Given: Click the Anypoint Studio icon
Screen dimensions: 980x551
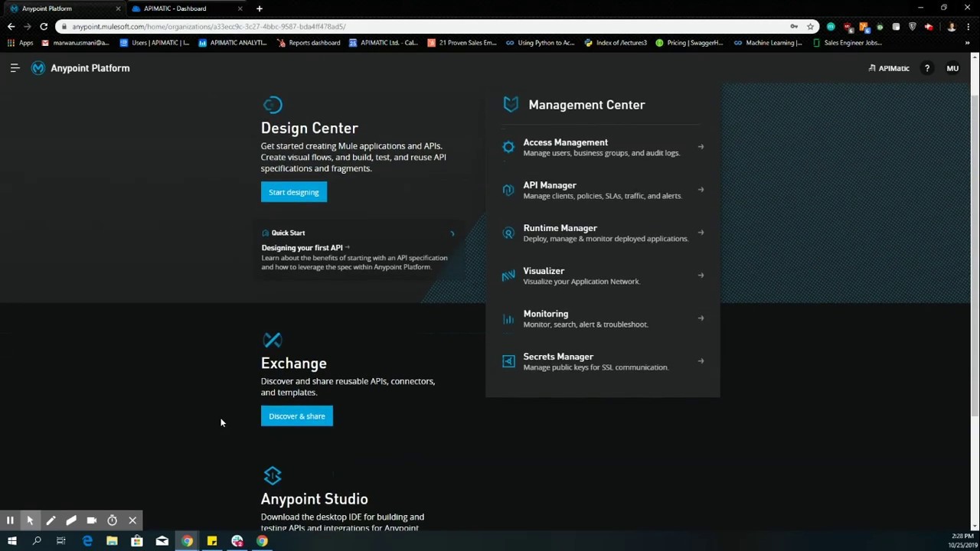Looking at the screenshot, I should pos(273,475).
